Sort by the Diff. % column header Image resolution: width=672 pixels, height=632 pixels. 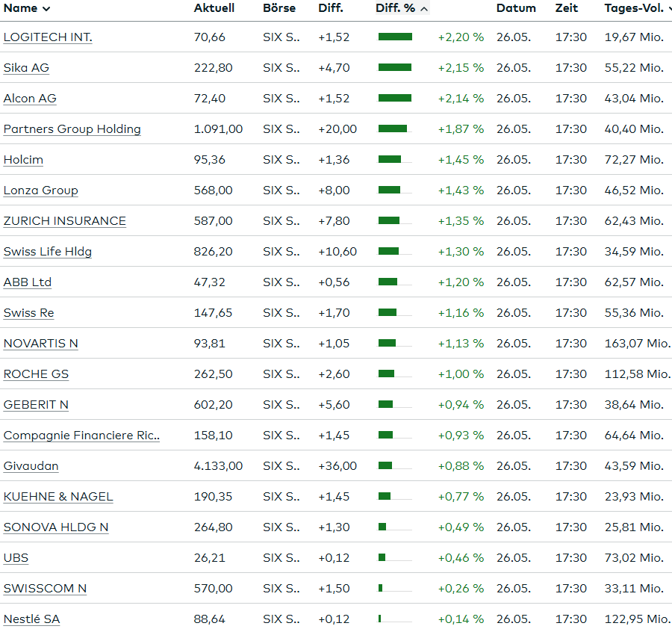coord(402,8)
